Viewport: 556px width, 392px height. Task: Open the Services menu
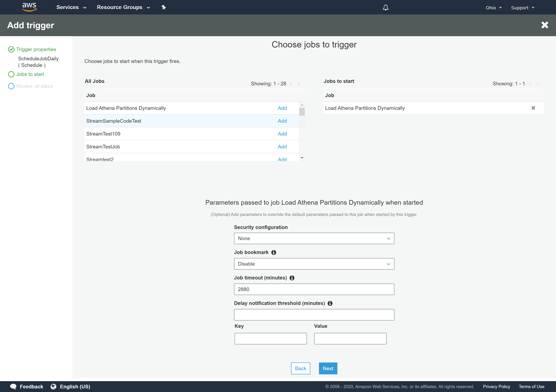[x=71, y=7]
